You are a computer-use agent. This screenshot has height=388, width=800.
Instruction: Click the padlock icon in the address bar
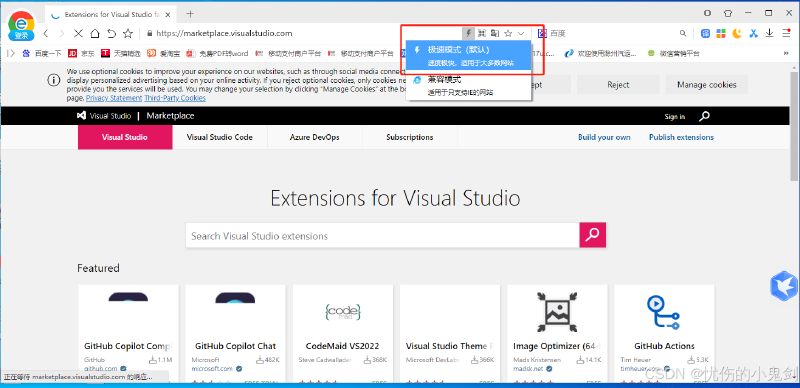click(x=149, y=34)
